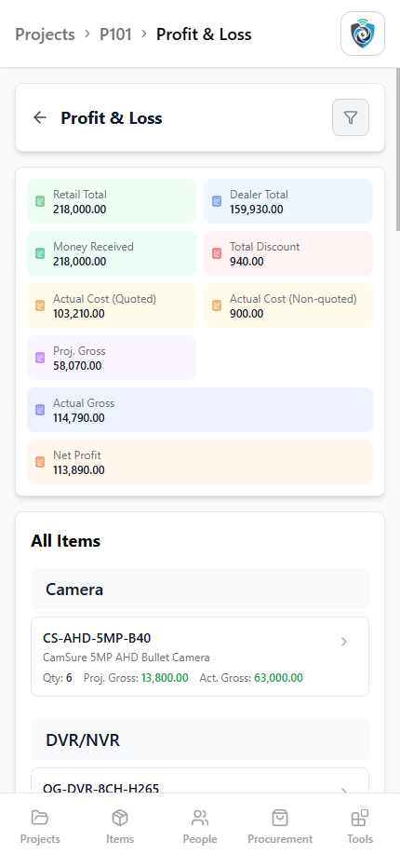Click the Dealer Total card icon

pos(217,201)
